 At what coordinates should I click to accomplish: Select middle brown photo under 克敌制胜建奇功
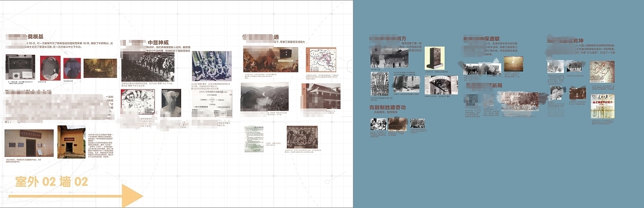(x=397, y=124)
